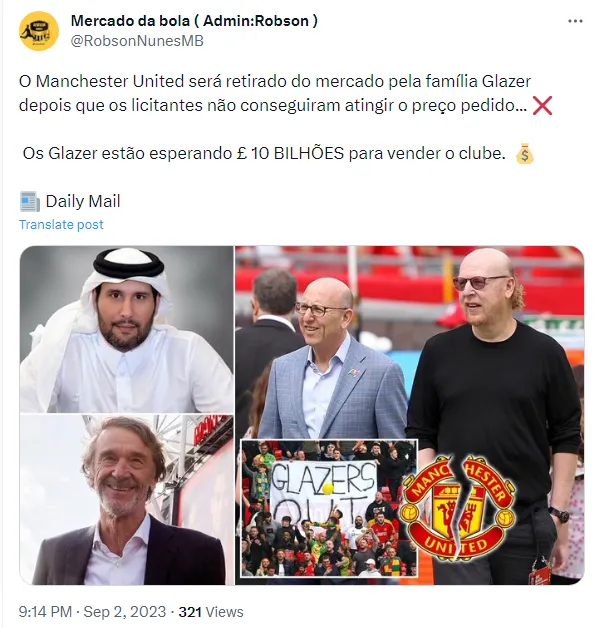This screenshot has width=594, height=628.
Task: Click the money bag emoji
Action: click(524, 154)
